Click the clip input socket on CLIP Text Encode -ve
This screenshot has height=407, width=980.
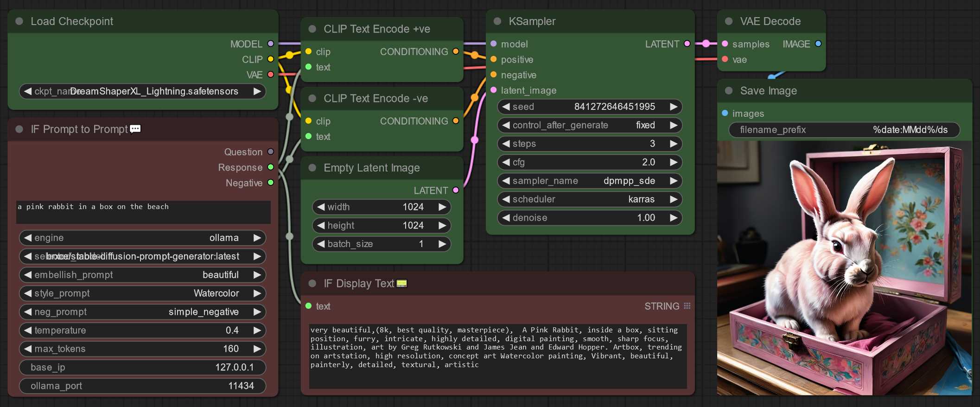point(308,121)
